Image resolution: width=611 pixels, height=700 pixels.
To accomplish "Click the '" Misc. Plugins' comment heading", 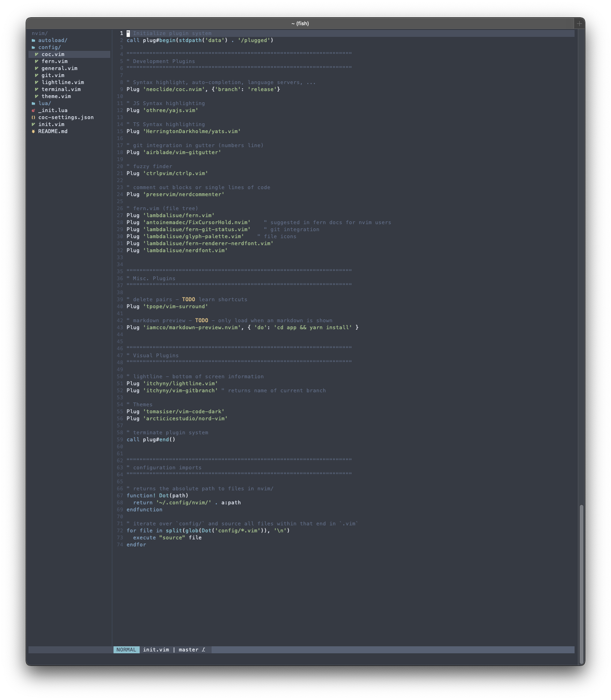I will pos(151,278).
